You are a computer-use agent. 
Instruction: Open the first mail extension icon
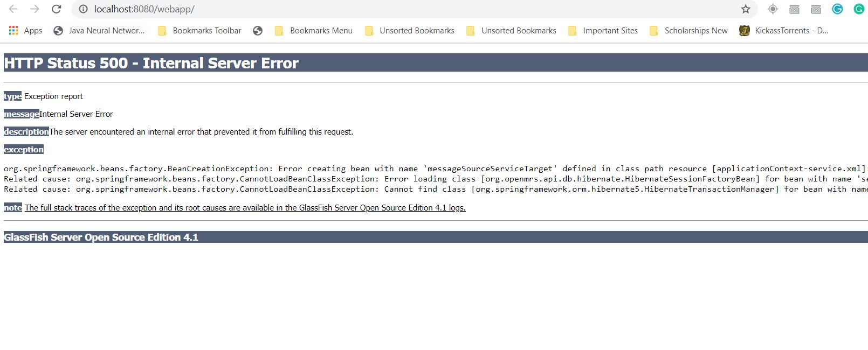794,9
